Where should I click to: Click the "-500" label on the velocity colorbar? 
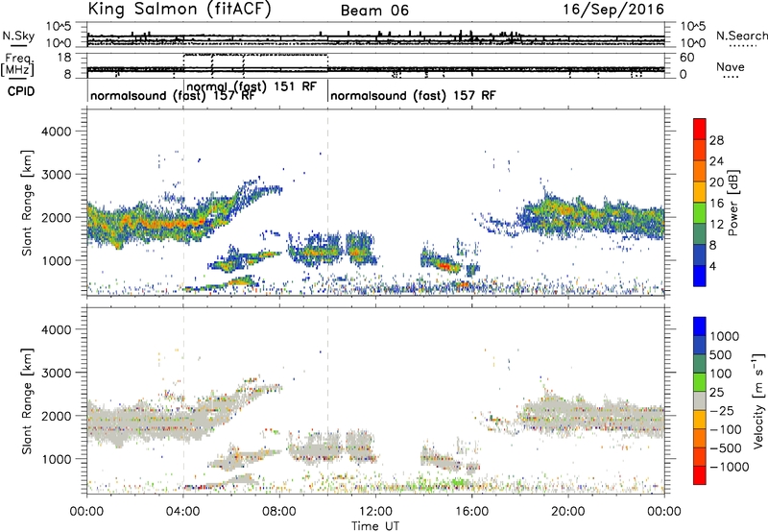click(726, 448)
